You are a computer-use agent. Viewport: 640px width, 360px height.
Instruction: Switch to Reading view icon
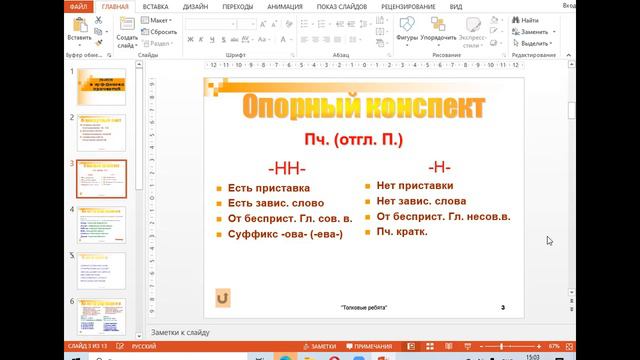449,346
